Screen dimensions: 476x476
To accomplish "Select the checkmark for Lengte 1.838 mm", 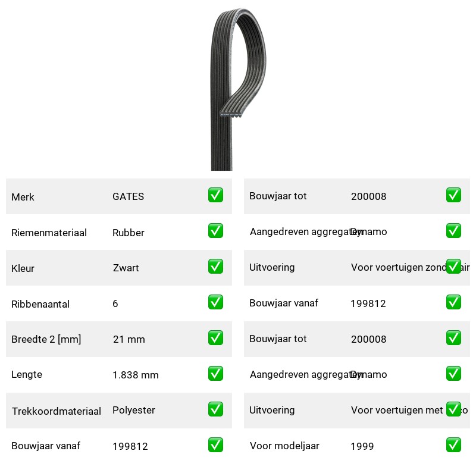I will click(x=215, y=374).
